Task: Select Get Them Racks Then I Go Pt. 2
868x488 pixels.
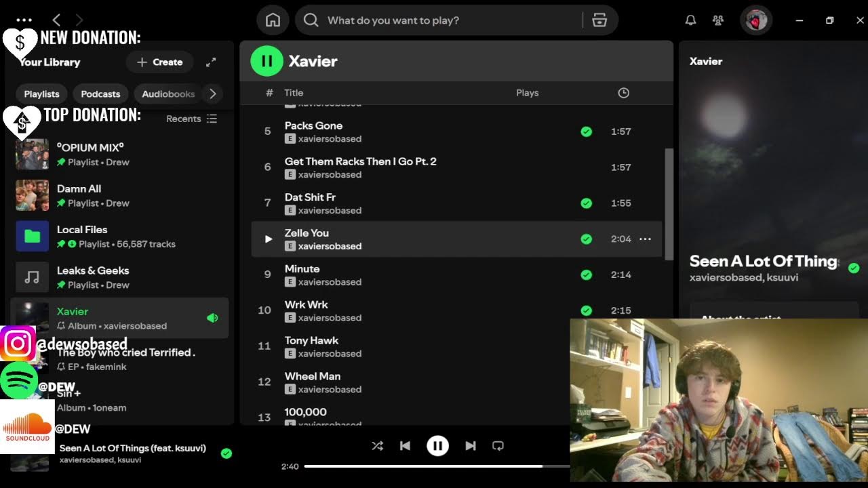Action: (x=361, y=161)
